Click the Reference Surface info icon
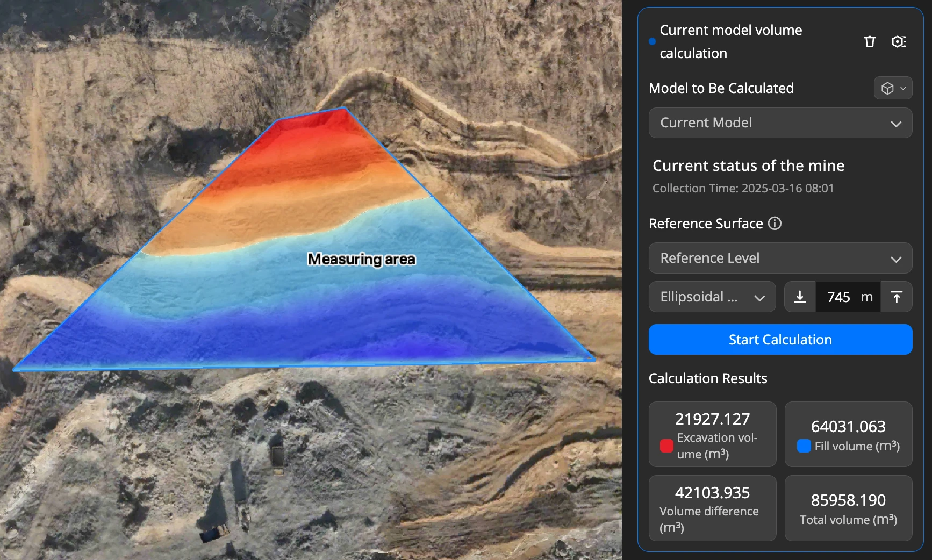 [x=775, y=223]
